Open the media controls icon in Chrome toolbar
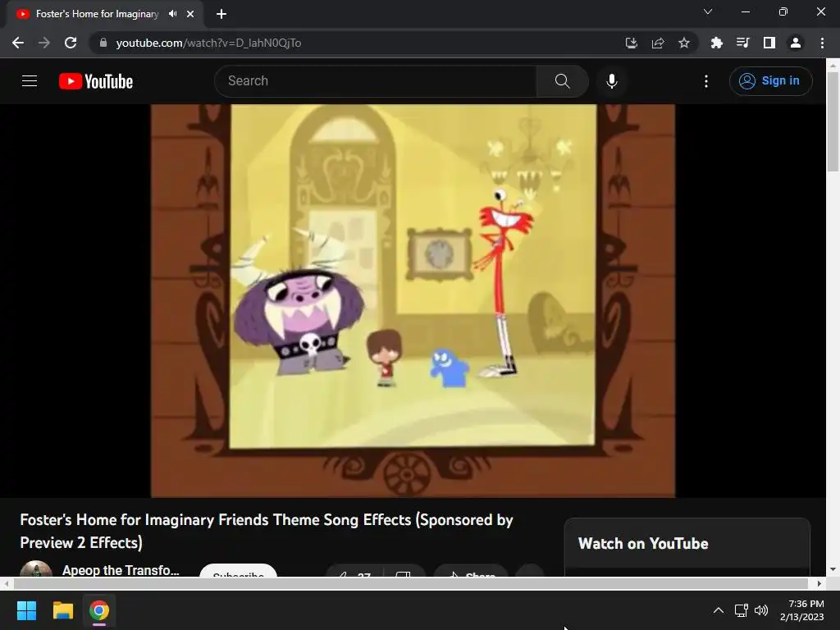This screenshot has width=840, height=630. [x=742, y=43]
